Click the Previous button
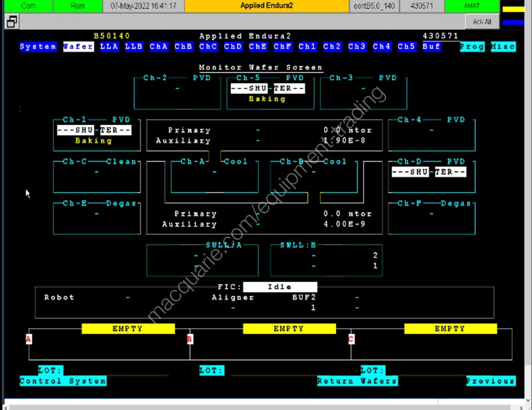The height and width of the screenshot is (410, 532). [491, 381]
